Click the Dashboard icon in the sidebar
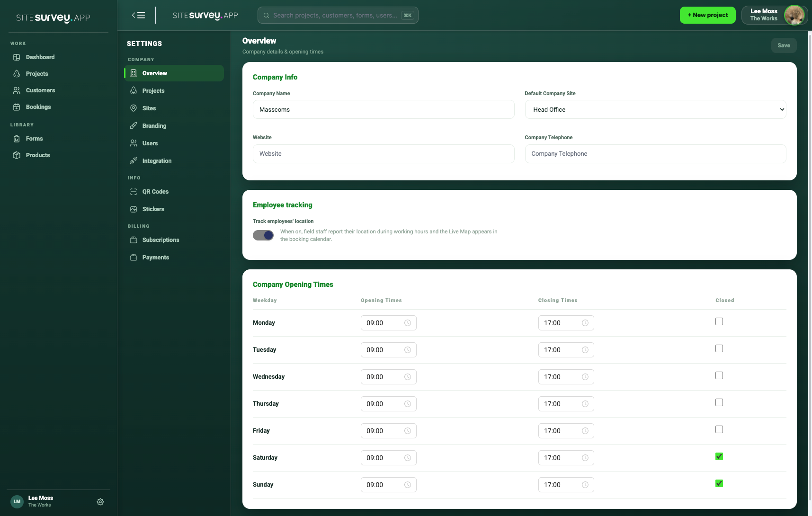 (17, 57)
